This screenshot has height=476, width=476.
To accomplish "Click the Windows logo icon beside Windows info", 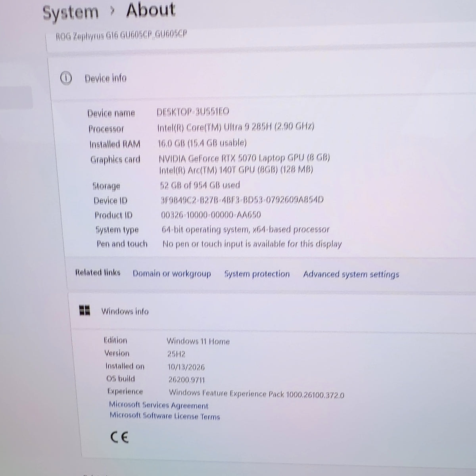I will [84, 310].
